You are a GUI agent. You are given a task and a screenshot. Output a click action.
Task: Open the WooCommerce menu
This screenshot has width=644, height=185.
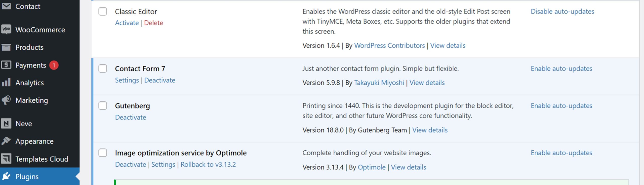point(40,30)
